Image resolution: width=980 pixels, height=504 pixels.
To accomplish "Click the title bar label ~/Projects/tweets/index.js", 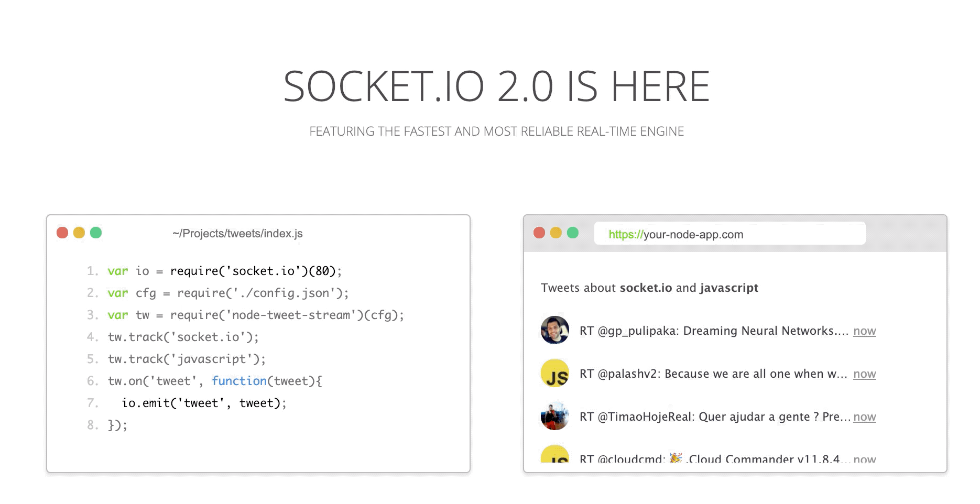I will [238, 234].
